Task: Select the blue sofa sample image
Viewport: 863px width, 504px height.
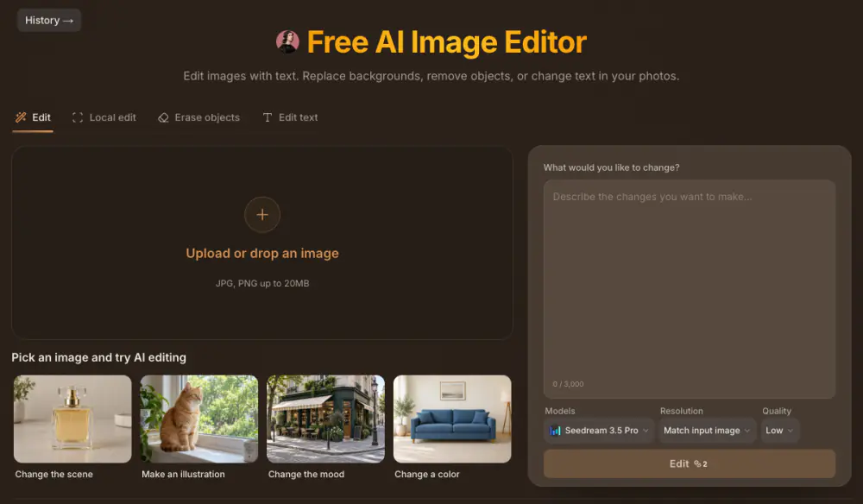Action: click(452, 419)
